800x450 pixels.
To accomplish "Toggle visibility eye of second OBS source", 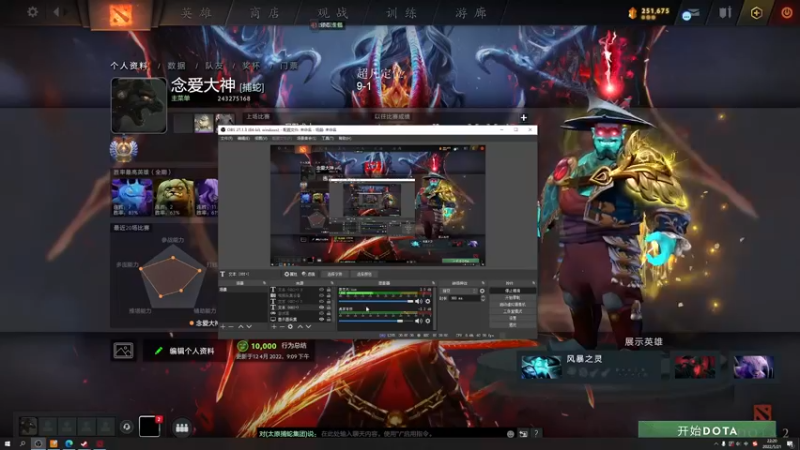I will tap(321, 295).
